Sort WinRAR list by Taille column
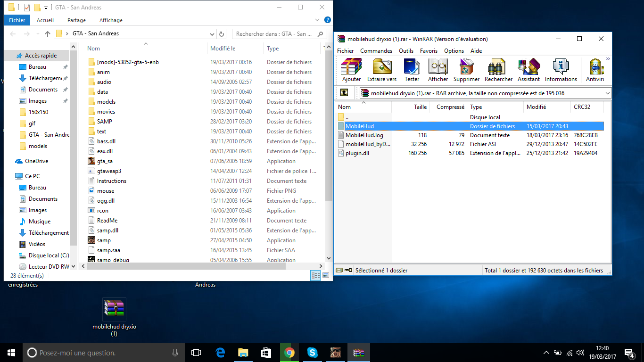 tap(410, 107)
